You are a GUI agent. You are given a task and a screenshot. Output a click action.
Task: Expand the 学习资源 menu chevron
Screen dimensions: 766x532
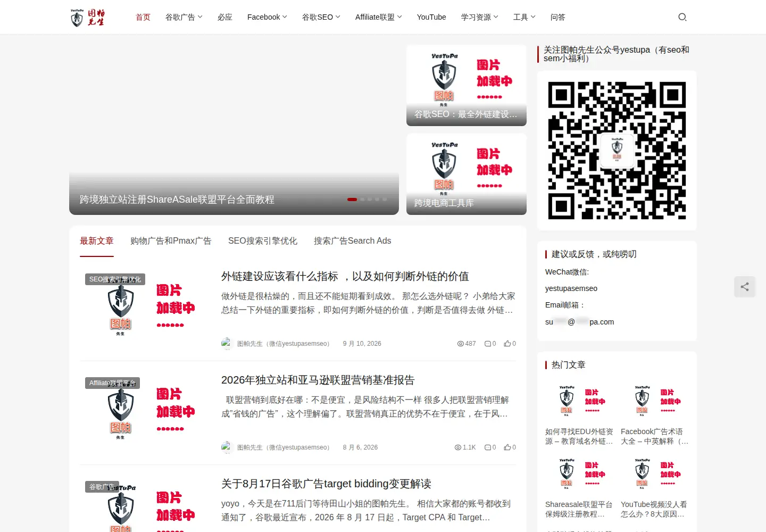coord(496,17)
